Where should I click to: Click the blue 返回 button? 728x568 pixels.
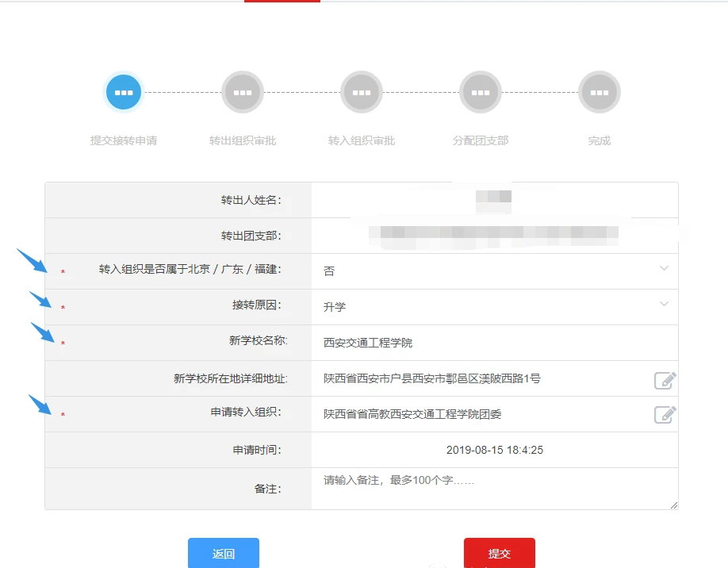224,553
